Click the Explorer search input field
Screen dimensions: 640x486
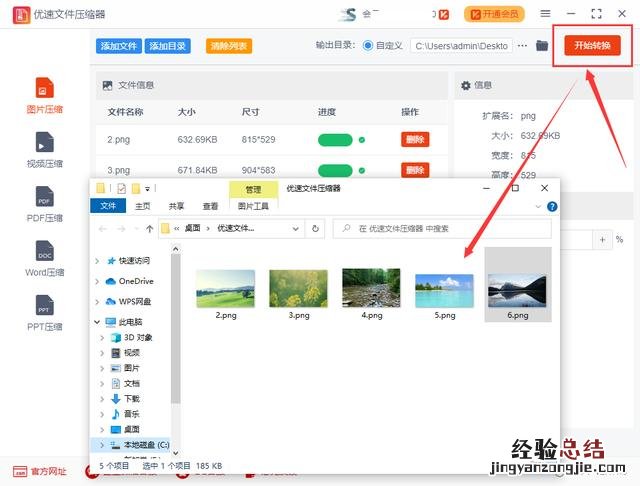[440, 229]
